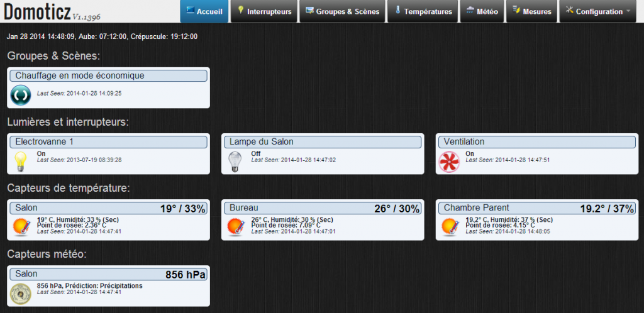Open the Météo tab
This screenshot has width=644, height=313.
coord(482,11)
